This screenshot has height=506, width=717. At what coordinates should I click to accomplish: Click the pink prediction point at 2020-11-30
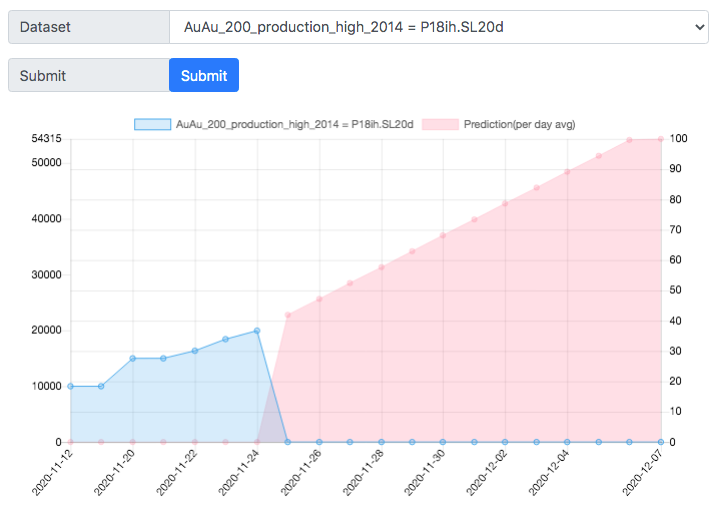443,235
